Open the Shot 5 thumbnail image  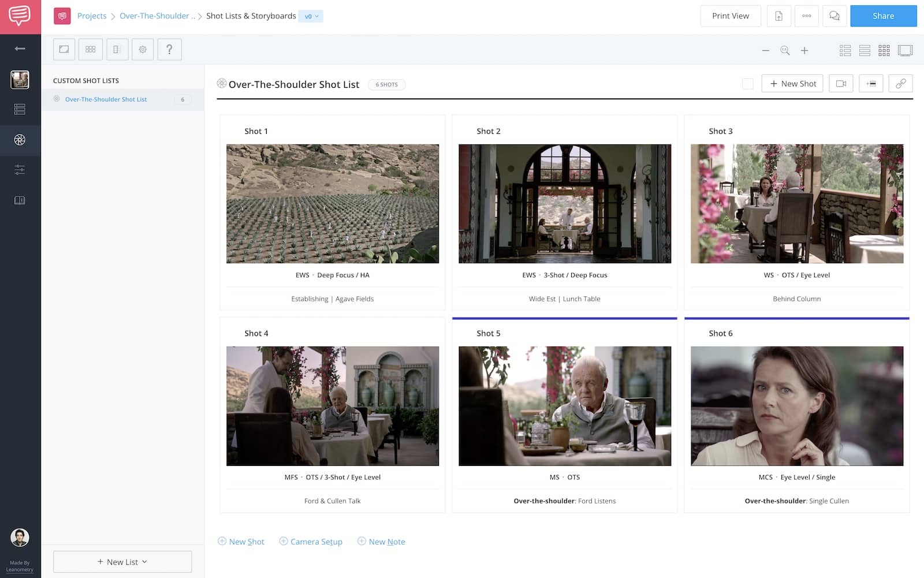point(564,406)
